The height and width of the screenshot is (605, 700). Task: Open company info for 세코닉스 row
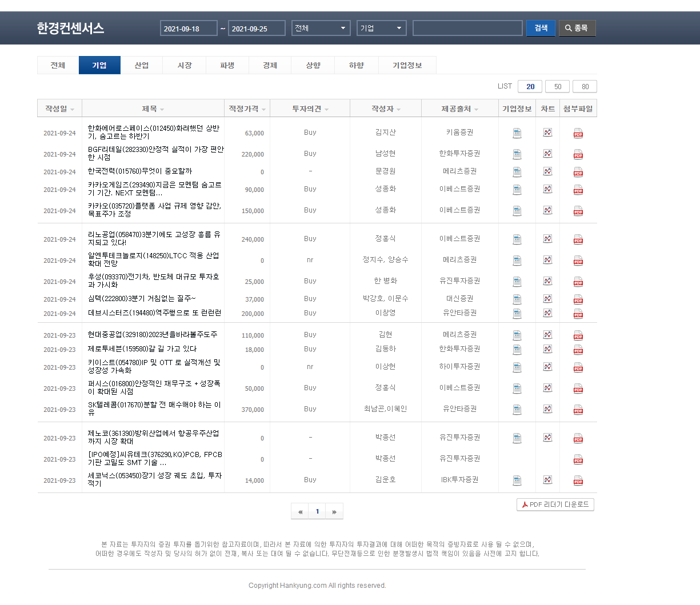tap(517, 480)
